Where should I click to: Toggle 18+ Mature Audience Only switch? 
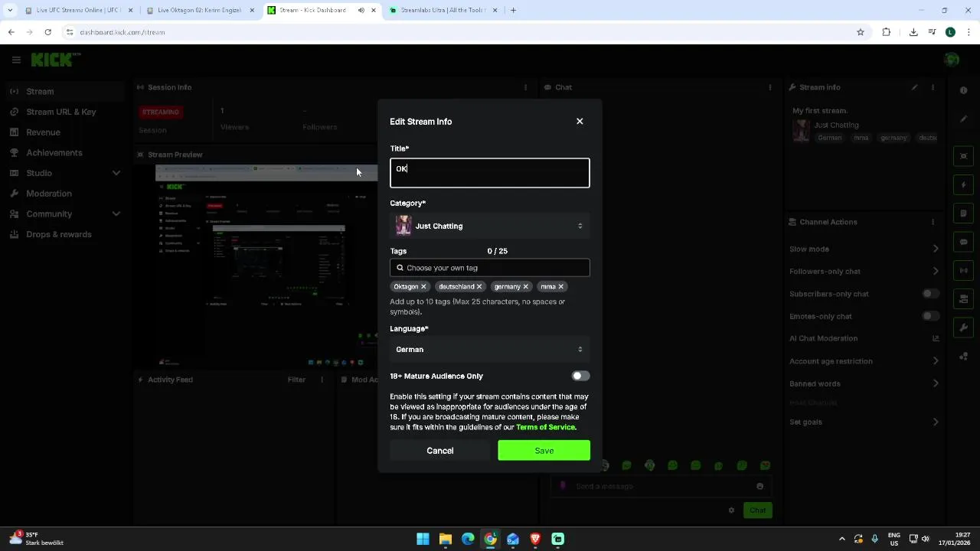point(580,376)
